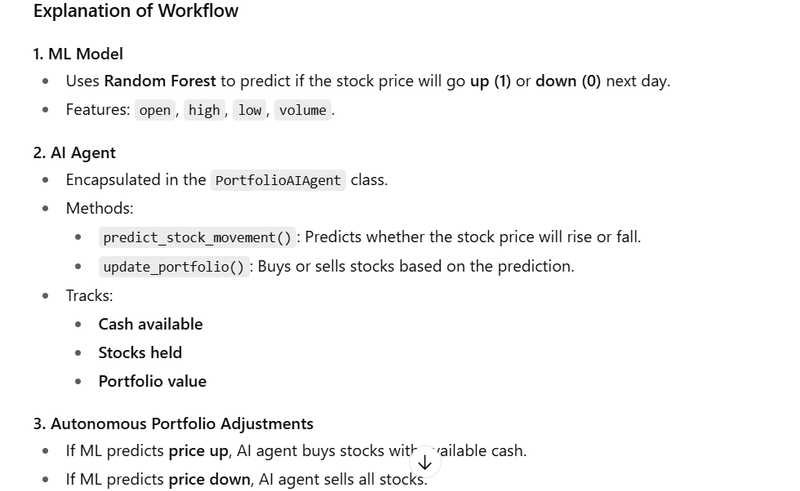Image resolution: width=800 pixels, height=491 pixels.
Task: Click the update_portfolio() code snippet
Action: (x=173, y=267)
